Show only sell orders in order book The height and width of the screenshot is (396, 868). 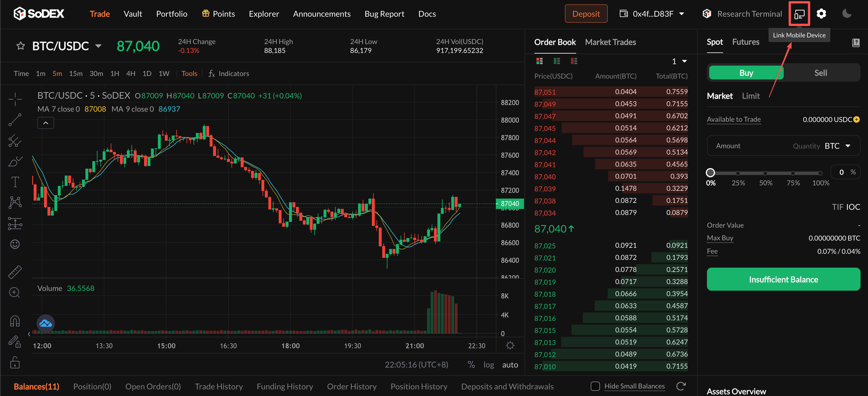(574, 61)
